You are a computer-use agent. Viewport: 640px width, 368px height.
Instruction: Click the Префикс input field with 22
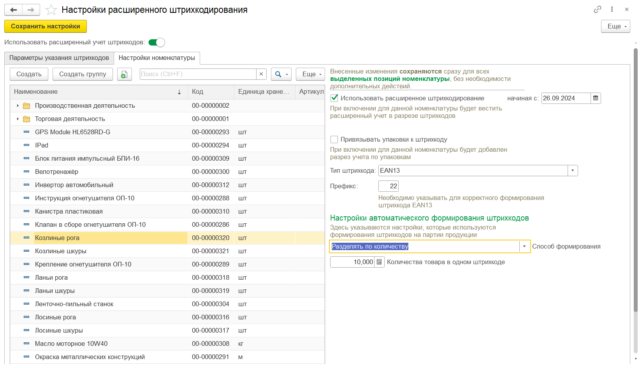[388, 186]
